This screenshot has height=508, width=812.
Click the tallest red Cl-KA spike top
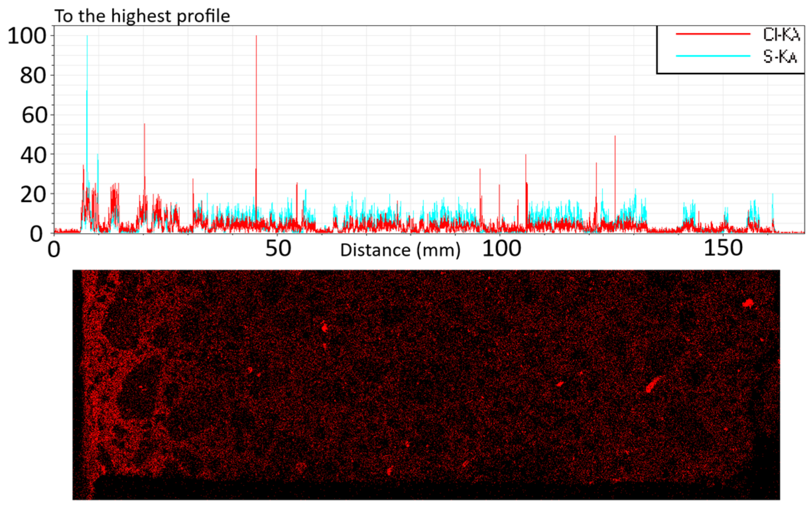tap(256, 37)
